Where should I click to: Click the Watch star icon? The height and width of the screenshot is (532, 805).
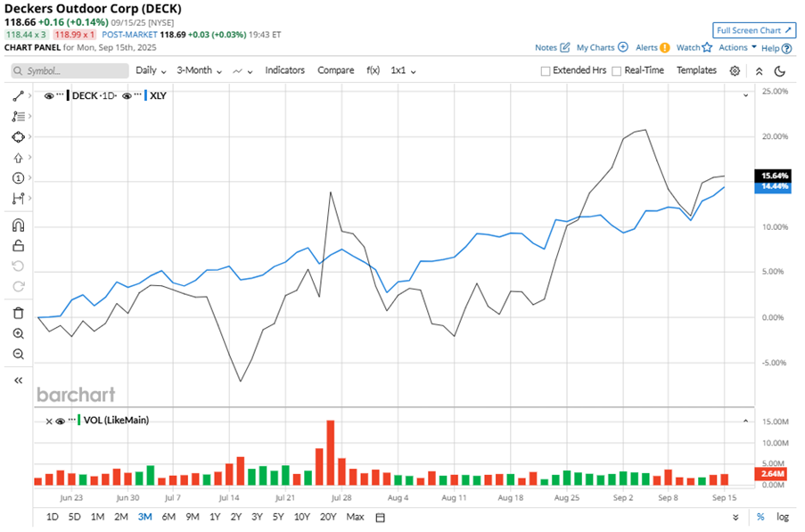click(x=707, y=47)
